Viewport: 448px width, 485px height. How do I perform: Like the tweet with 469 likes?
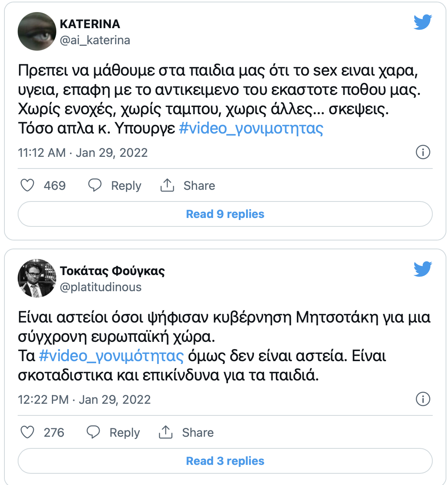click(27, 185)
